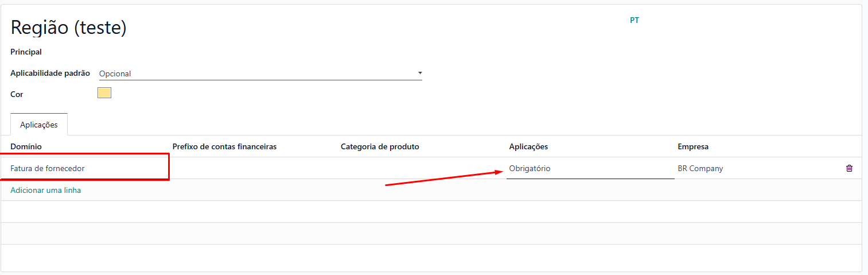Delete the Fatura de fornecedor row with trash icon
Image resolution: width=868 pixels, height=275 pixels.
coord(849,168)
